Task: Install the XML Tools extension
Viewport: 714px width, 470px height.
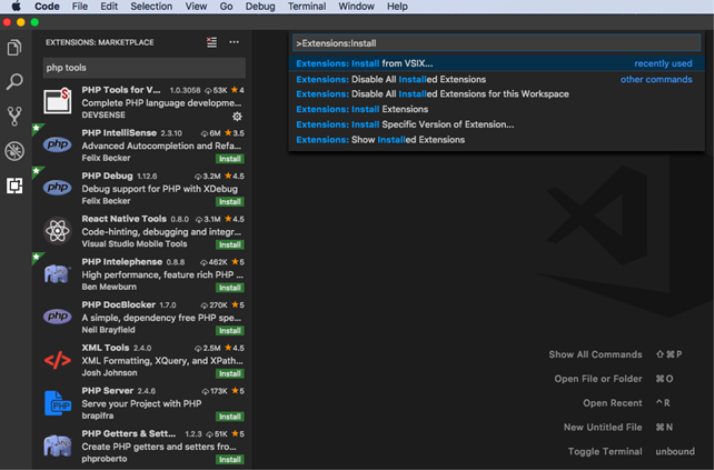Action: click(x=230, y=373)
